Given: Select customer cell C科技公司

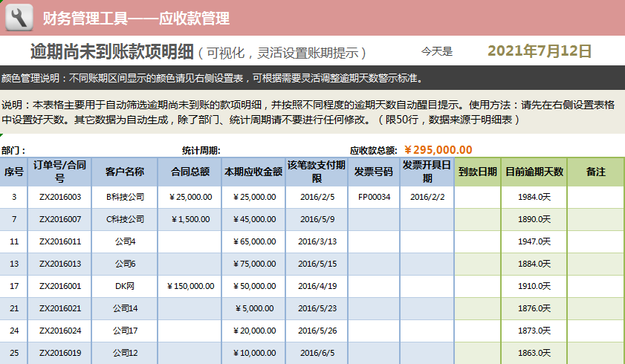Looking at the screenshot, I should (x=125, y=219).
